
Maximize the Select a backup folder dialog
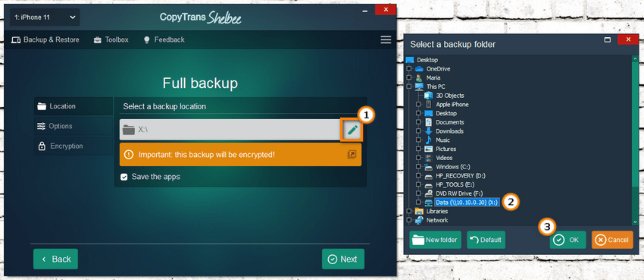[x=608, y=40]
